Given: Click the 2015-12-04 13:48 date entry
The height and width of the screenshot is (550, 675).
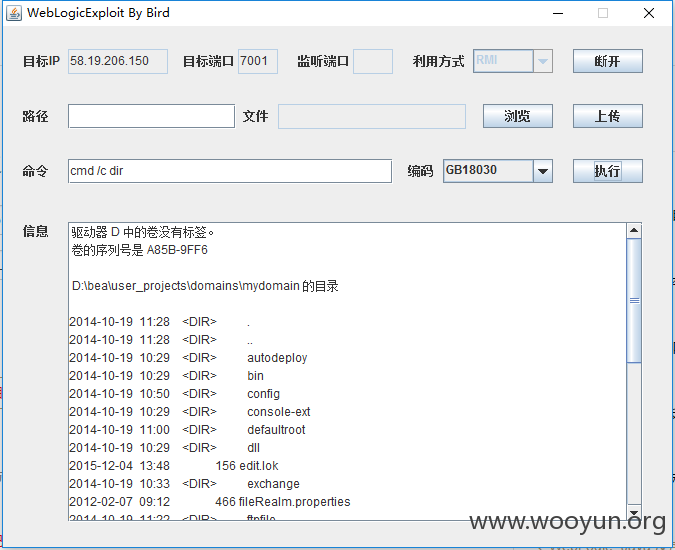Looking at the screenshot, I should point(120,466).
